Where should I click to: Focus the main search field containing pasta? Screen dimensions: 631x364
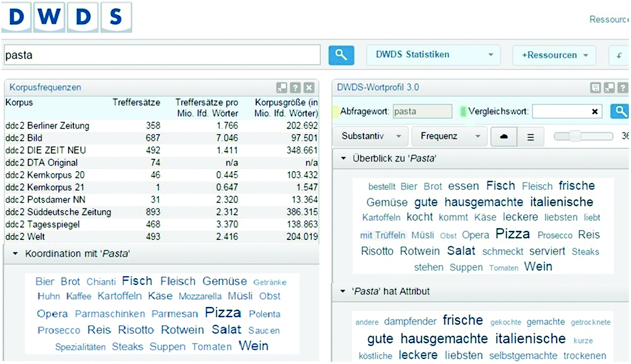point(162,55)
